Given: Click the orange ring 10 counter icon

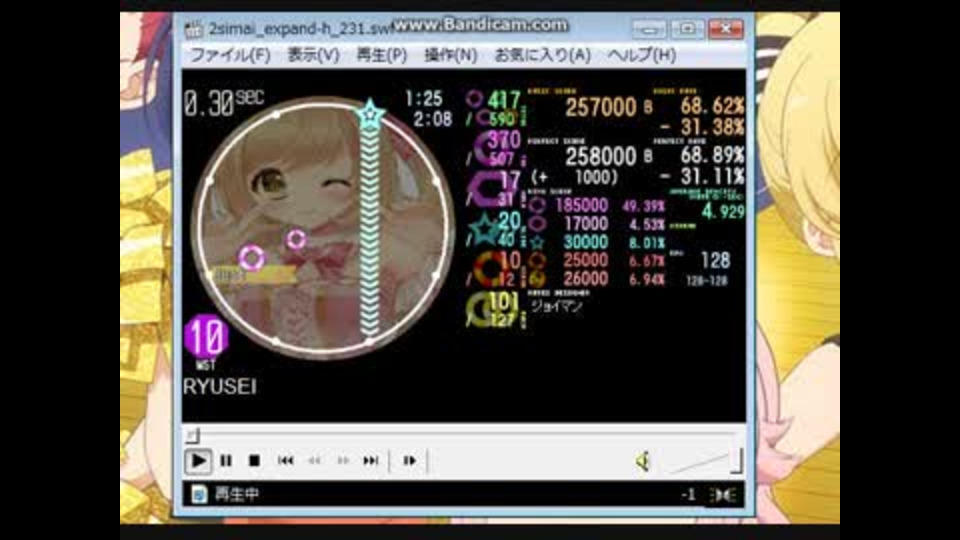Looking at the screenshot, I should click(489, 269).
